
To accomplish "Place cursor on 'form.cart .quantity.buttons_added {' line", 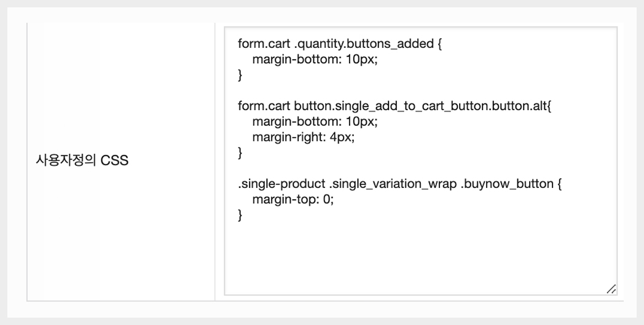I will [x=340, y=45].
